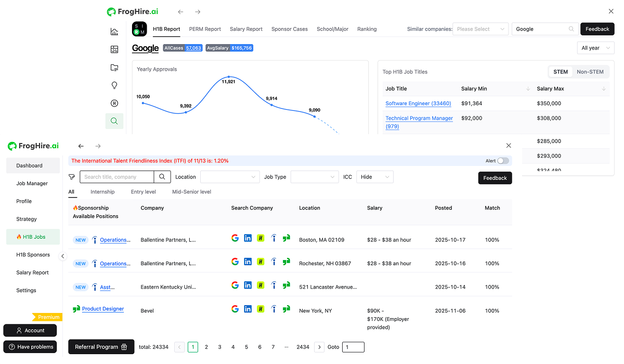This screenshot has height=364, width=624.
Task: Select the green search magnifier in the sidebar
Action: click(x=114, y=121)
